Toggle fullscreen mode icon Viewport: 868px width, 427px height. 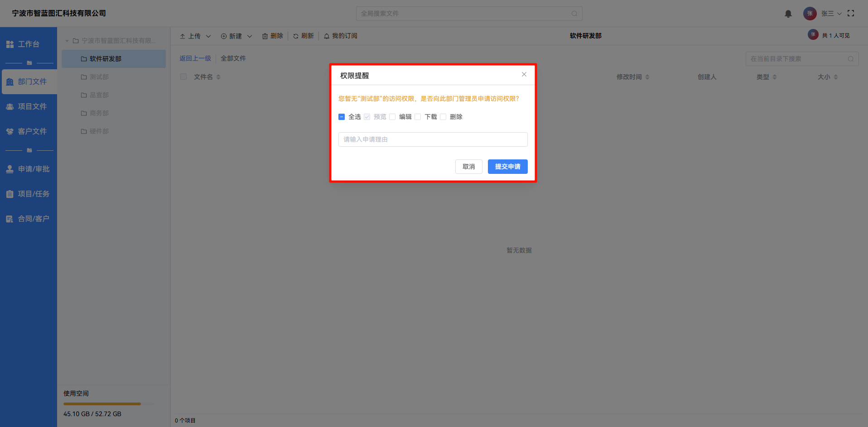[851, 14]
